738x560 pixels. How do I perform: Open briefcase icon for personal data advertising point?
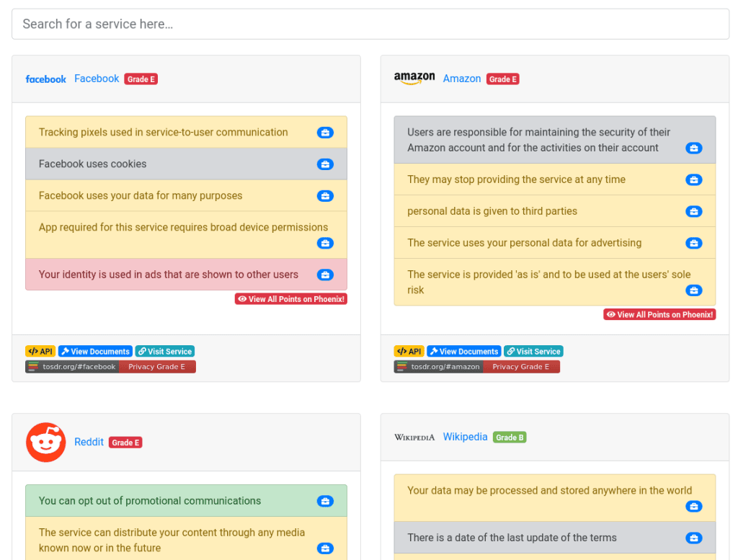click(694, 244)
